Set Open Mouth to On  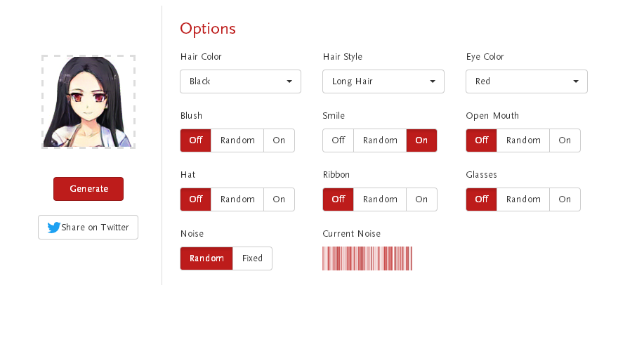565,140
